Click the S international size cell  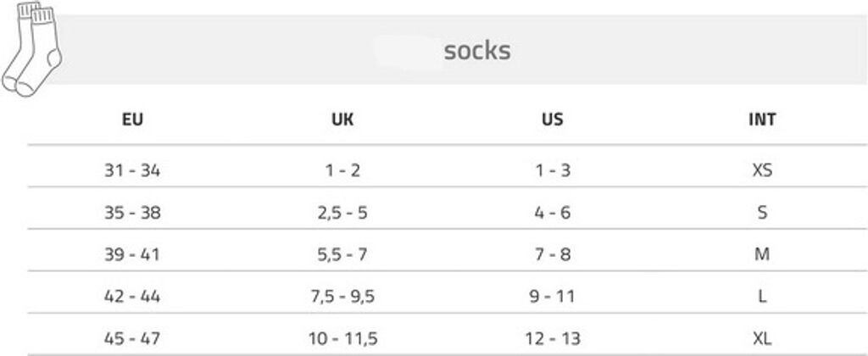[762, 213]
